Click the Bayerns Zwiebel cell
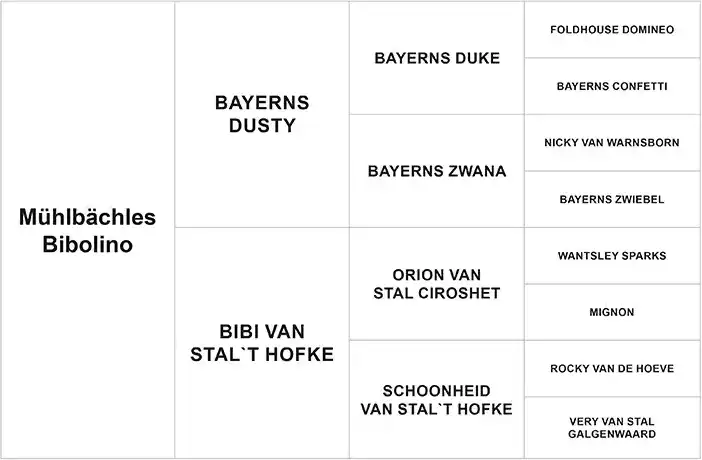Image resolution: width=702 pixels, height=460 pixels. (x=612, y=199)
